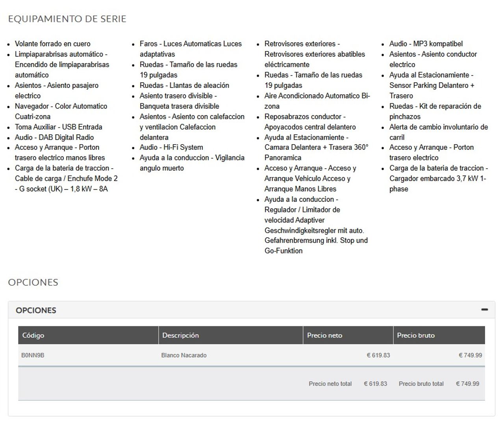Select the Precio neto column header

[348, 335]
